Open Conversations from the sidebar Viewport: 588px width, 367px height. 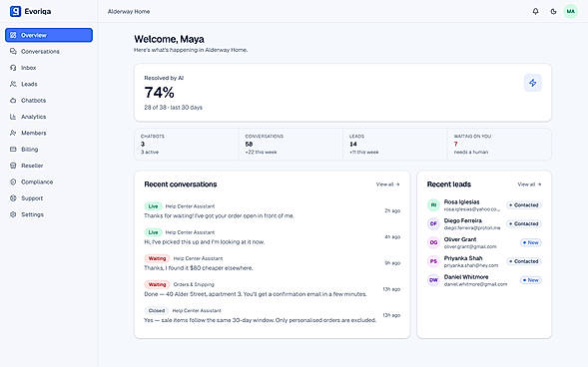point(49,51)
